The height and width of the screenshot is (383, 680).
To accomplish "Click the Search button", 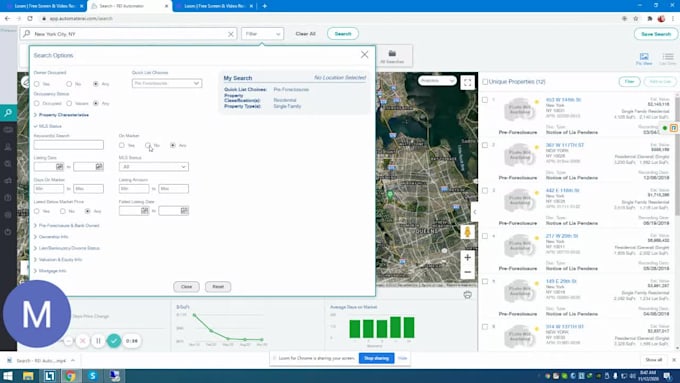I will click(343, 34).
